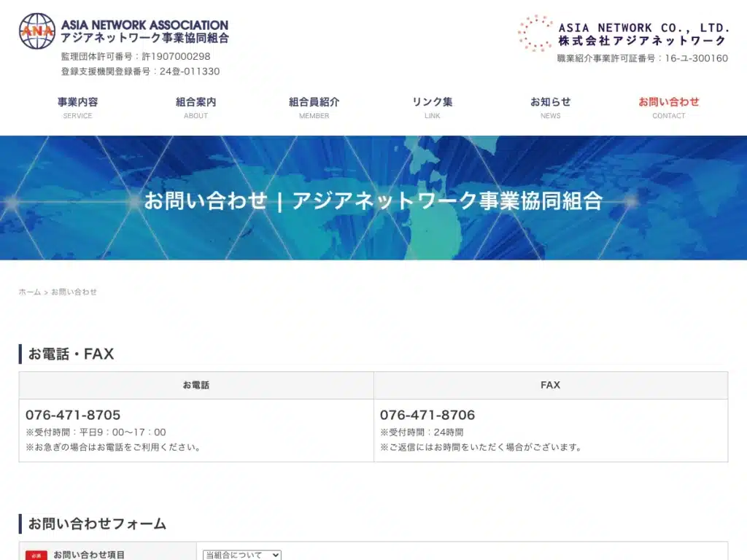Viewport: 747px width, 560px height.
Task: Click the ANA globe logo icon
Action: [x=37, y=31]
